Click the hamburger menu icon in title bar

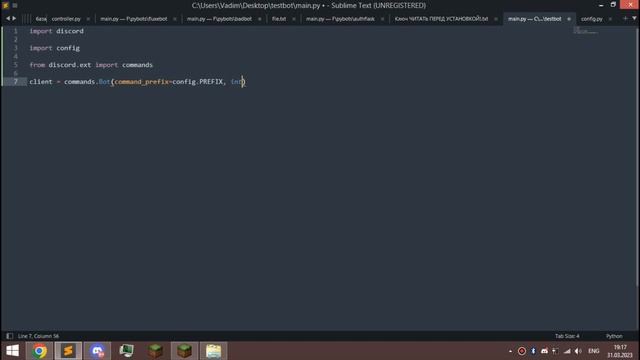point(15,5)
